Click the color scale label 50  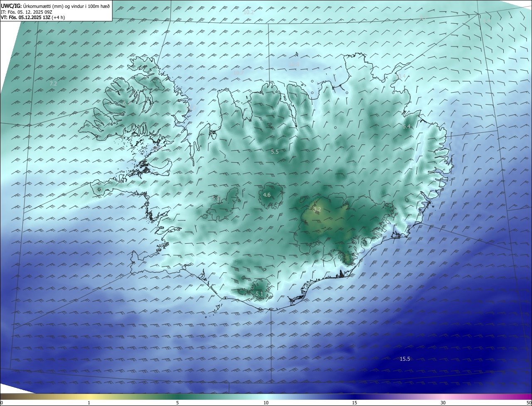coord(529,403)
